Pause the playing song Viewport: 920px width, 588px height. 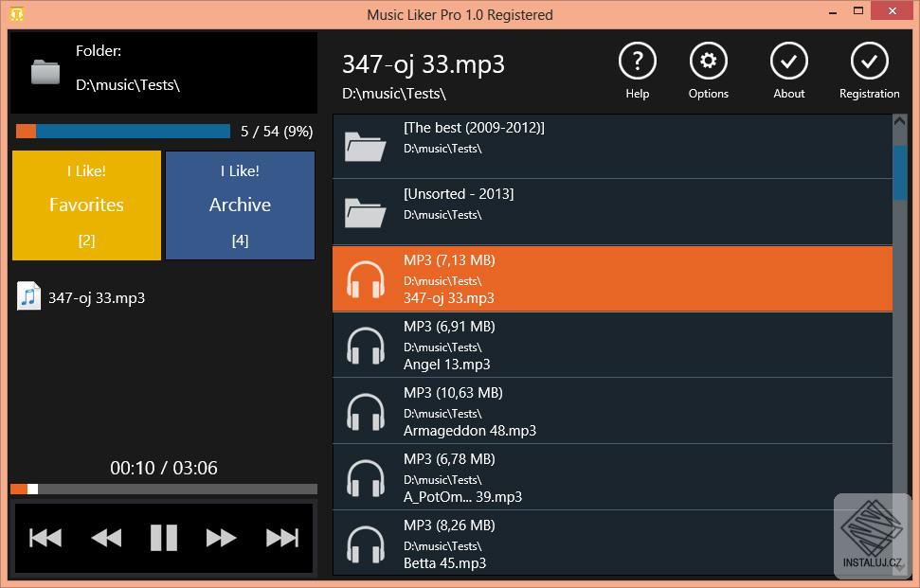tap(164, 538)
